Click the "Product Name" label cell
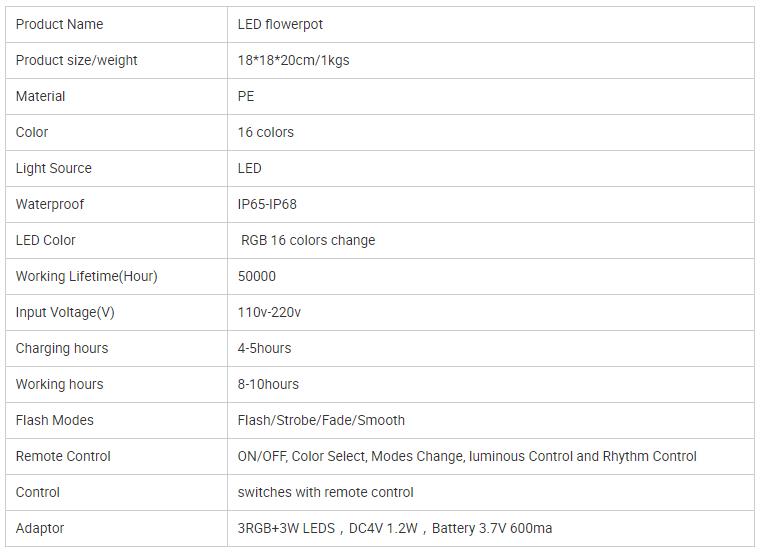 coord(59,24)
